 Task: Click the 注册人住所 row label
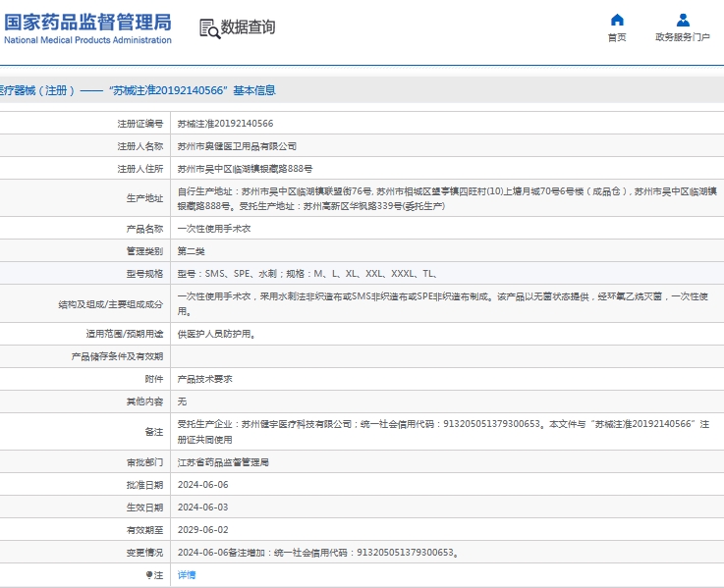pos(140,169)
